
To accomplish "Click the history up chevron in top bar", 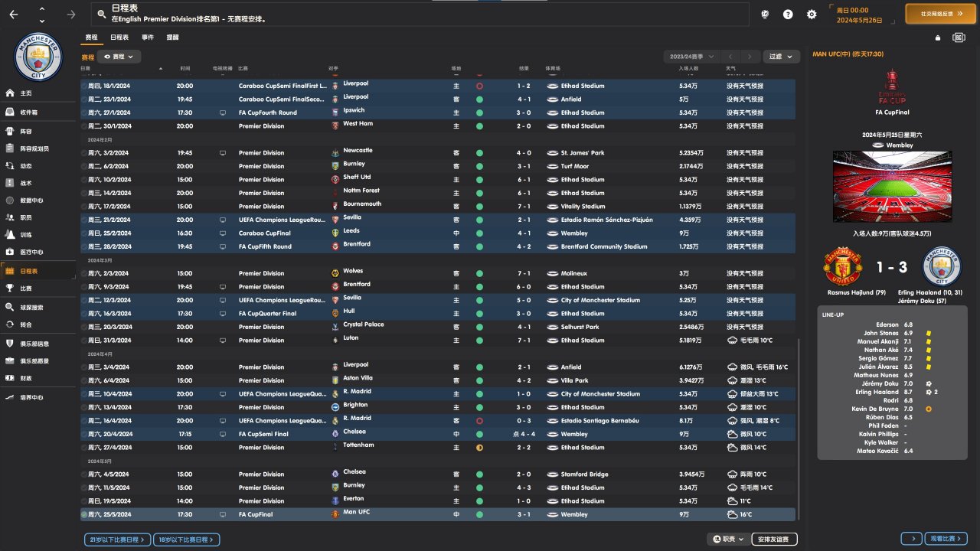I will tap(41, 9).
